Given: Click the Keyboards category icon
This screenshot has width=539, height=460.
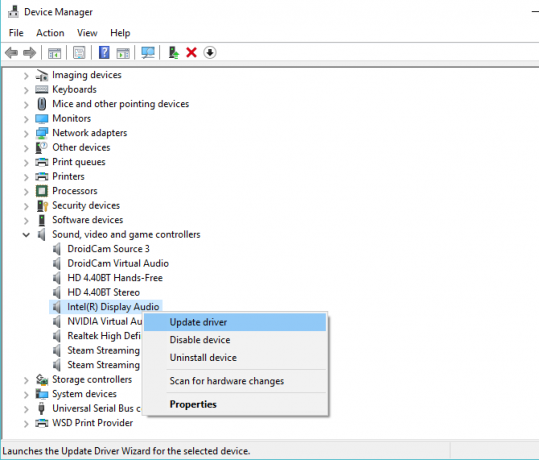Looking at the screenshot, I should point(42,89).
